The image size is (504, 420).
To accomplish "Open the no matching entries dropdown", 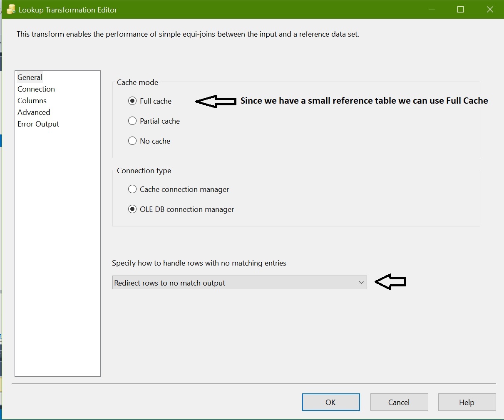I will point(240,283).
